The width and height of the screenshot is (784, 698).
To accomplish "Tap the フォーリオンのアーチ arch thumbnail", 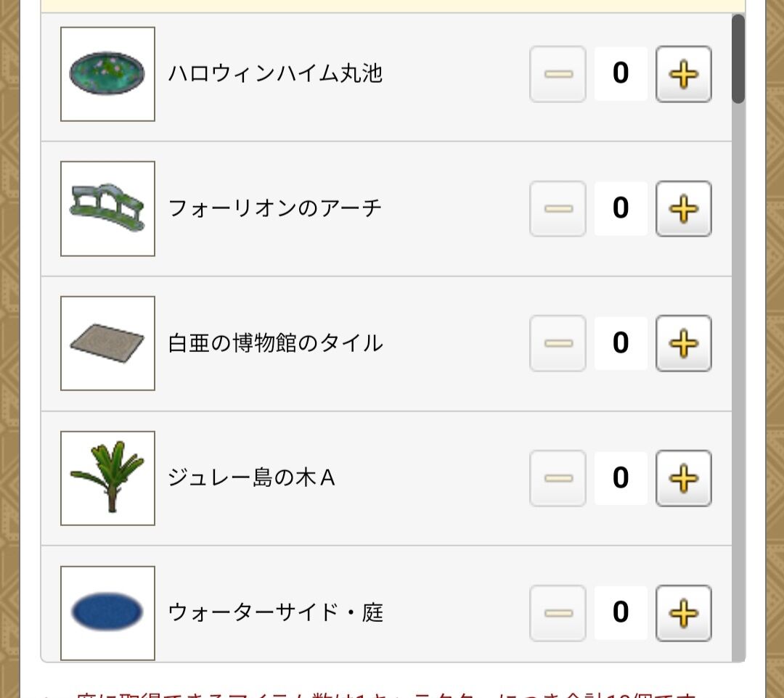I will coord(107,208).
